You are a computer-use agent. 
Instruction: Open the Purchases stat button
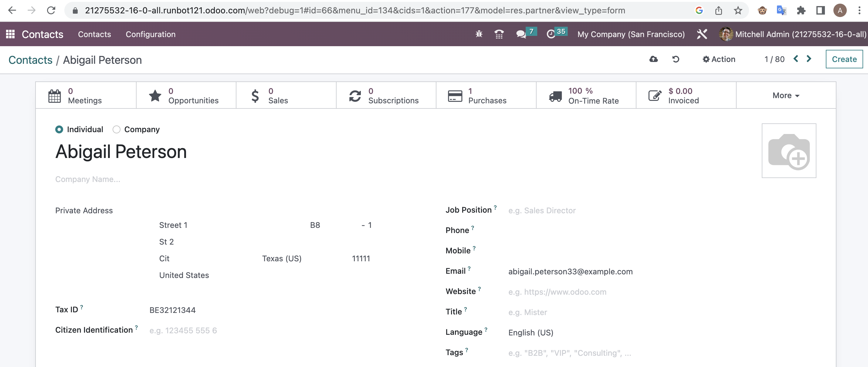click(486, 95)
